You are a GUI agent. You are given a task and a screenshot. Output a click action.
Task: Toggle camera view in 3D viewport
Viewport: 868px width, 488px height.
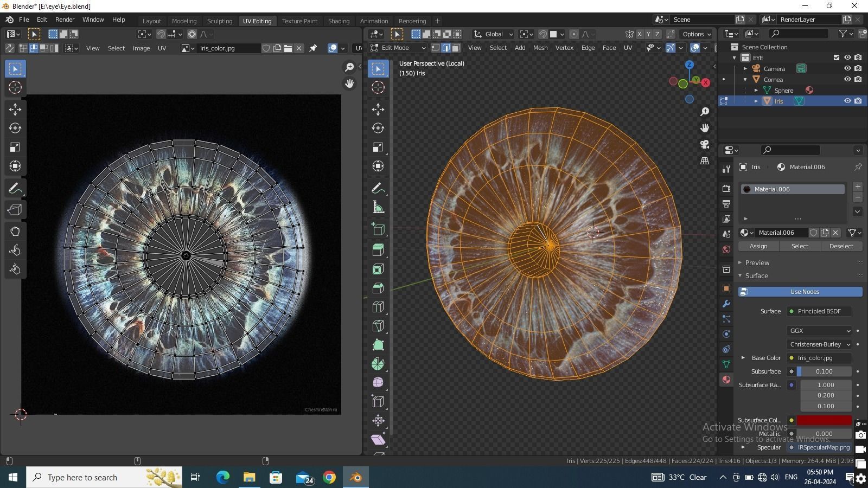[x=705, y=144]
